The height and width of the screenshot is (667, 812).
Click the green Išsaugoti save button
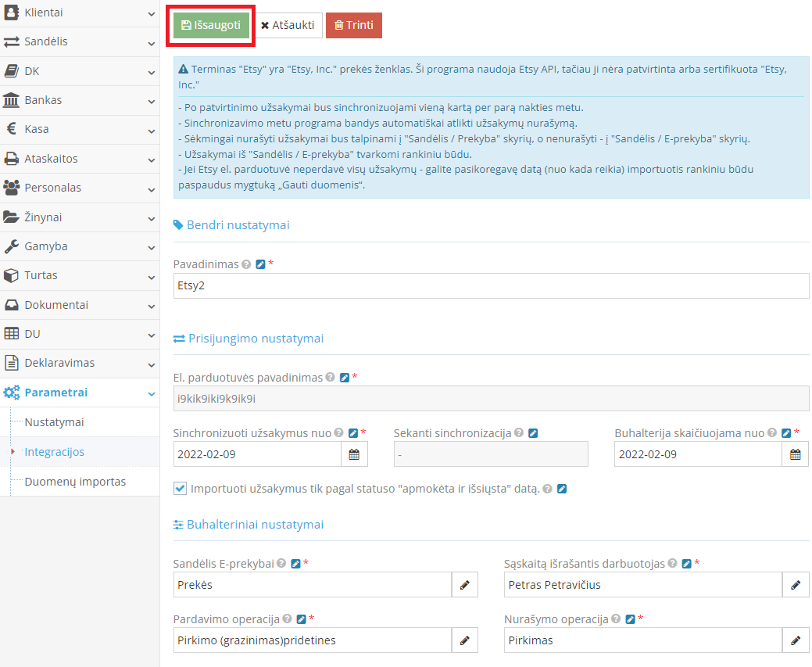(209, 24)
